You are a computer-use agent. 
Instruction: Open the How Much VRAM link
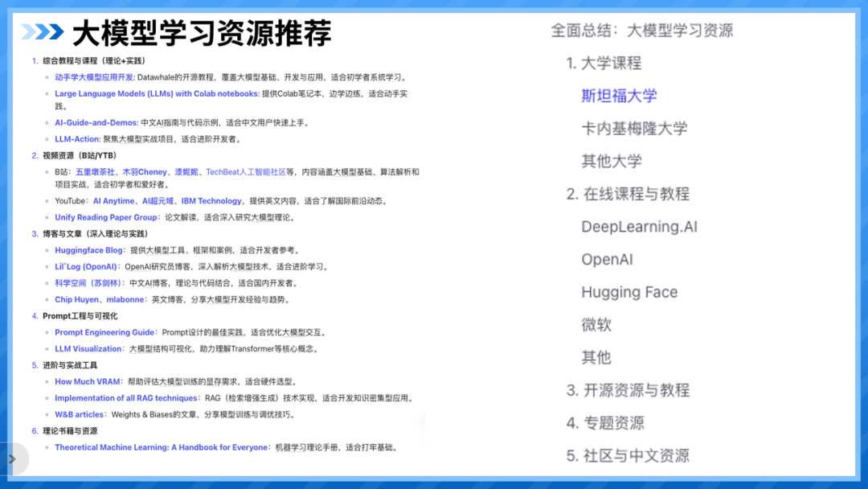[88, 381]
